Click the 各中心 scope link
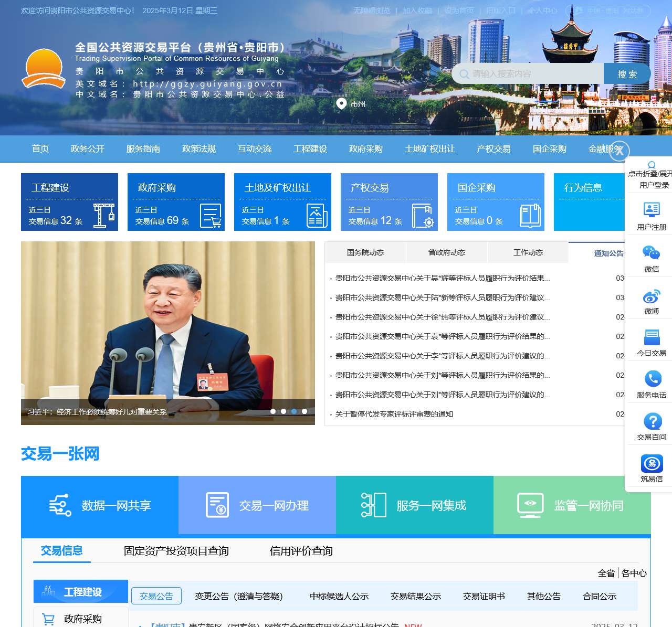Screen dimensions: 672x627 [634, 573]
